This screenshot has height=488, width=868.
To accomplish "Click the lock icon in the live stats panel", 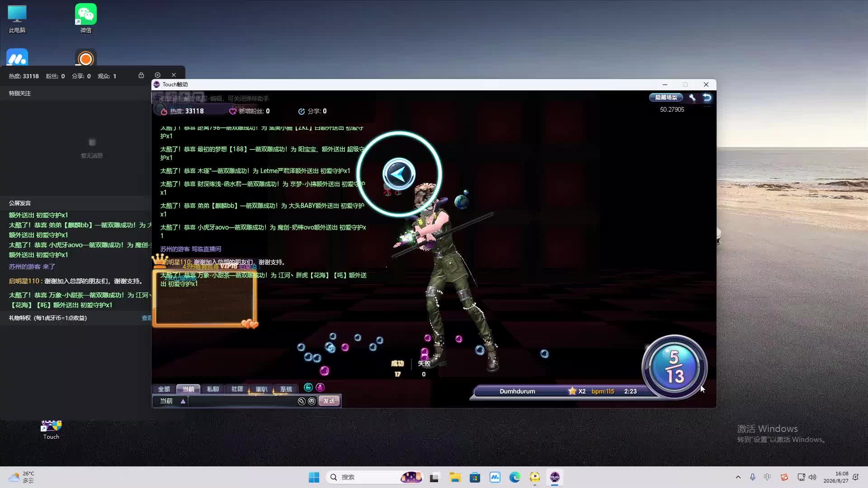I will [141, 75].
